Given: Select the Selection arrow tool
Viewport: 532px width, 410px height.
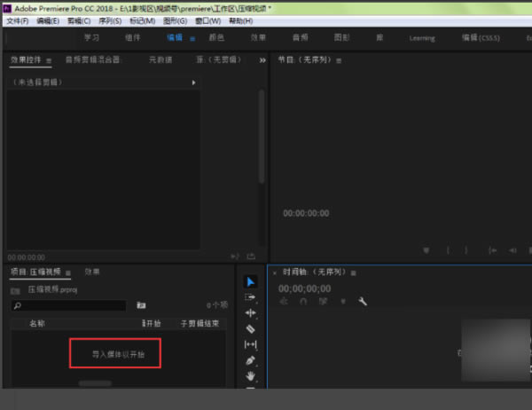Looking at the screenshot, I should (x=250, y=281).
